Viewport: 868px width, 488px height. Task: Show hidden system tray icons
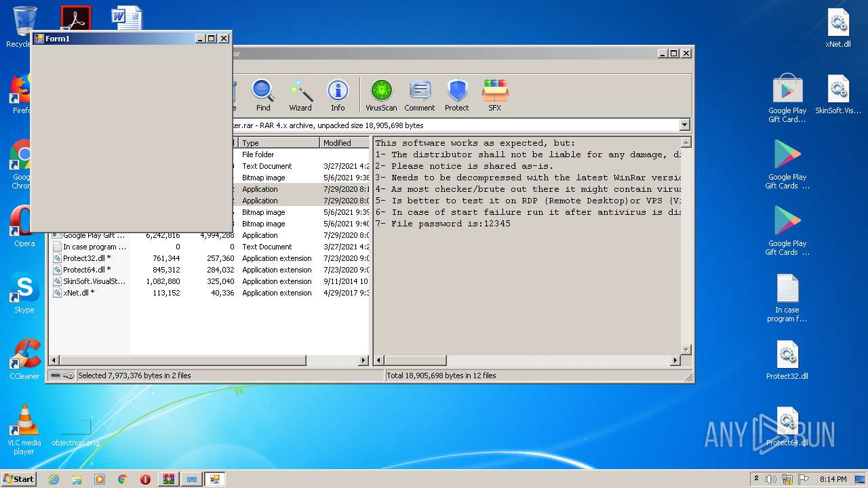[756, 479]
